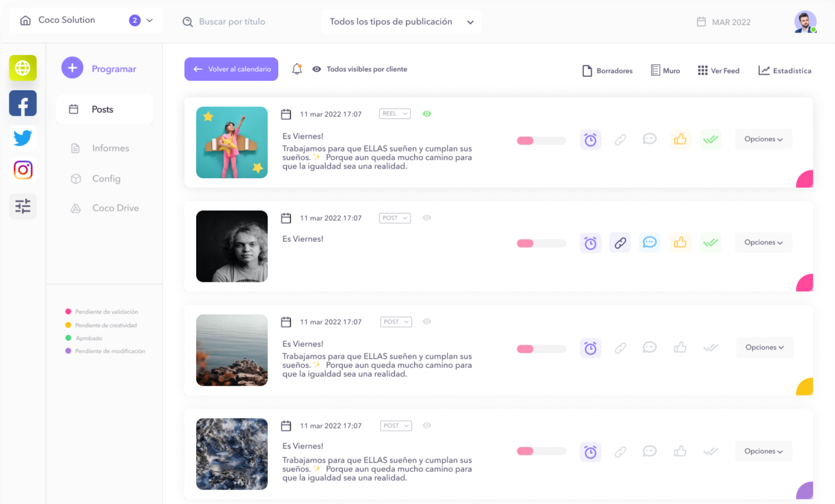Open the Instagram account icon
Screen dimensions: 835x504
pyautogui.click(x=23, y=170)
